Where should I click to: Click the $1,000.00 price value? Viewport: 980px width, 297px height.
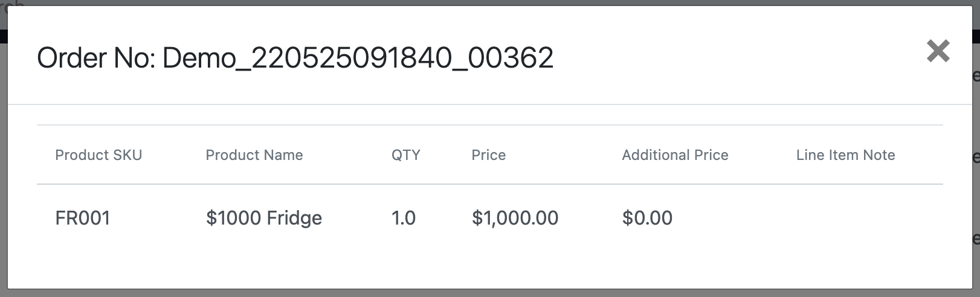515,218
